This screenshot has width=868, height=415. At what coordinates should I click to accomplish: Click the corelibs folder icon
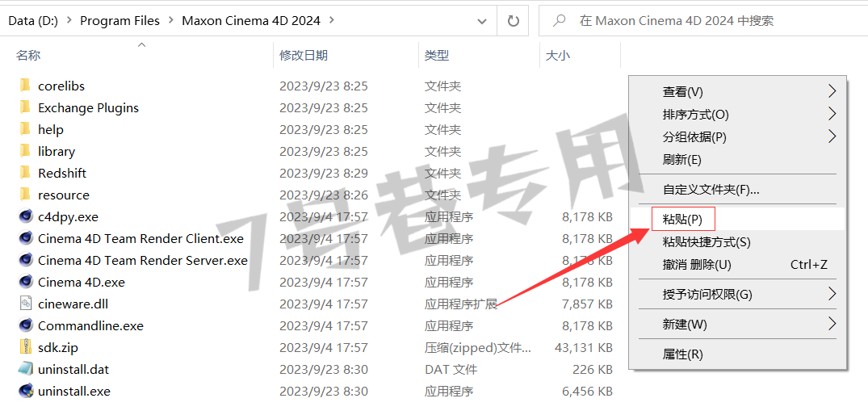point(25,86)
